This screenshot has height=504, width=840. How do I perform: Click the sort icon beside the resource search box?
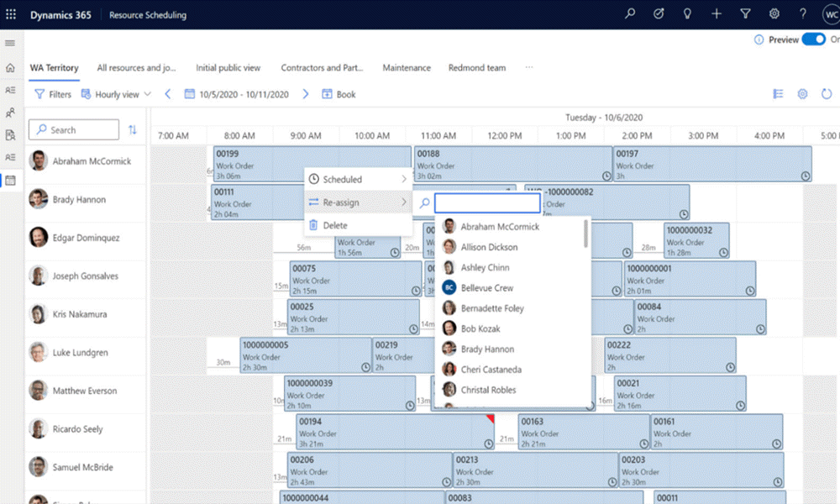tap(133, 130)
